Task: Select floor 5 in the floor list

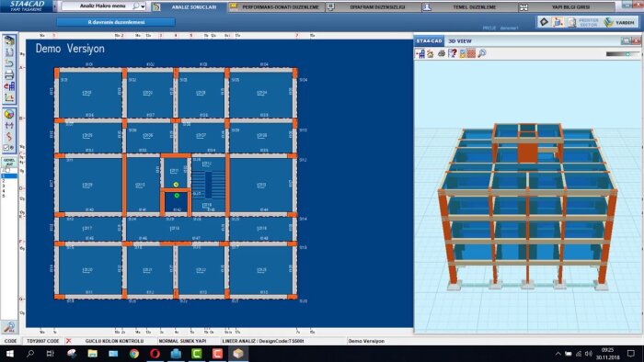Action: point(9,196)
